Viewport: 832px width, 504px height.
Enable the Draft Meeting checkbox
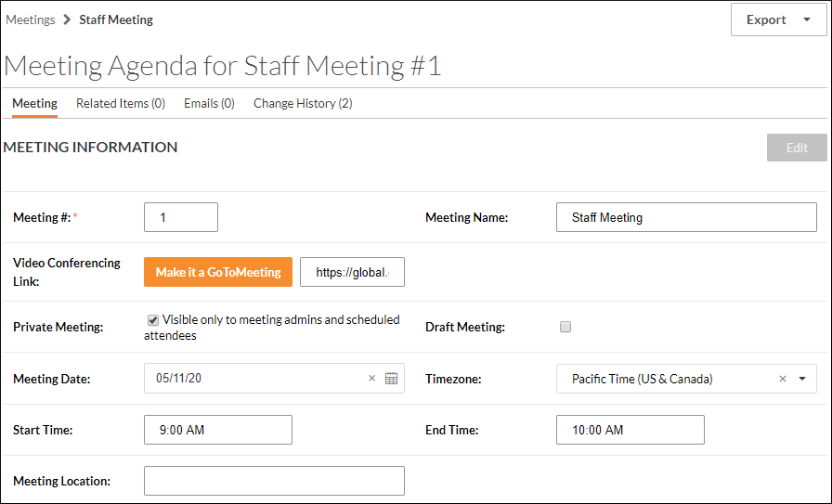tap(565, 327)
